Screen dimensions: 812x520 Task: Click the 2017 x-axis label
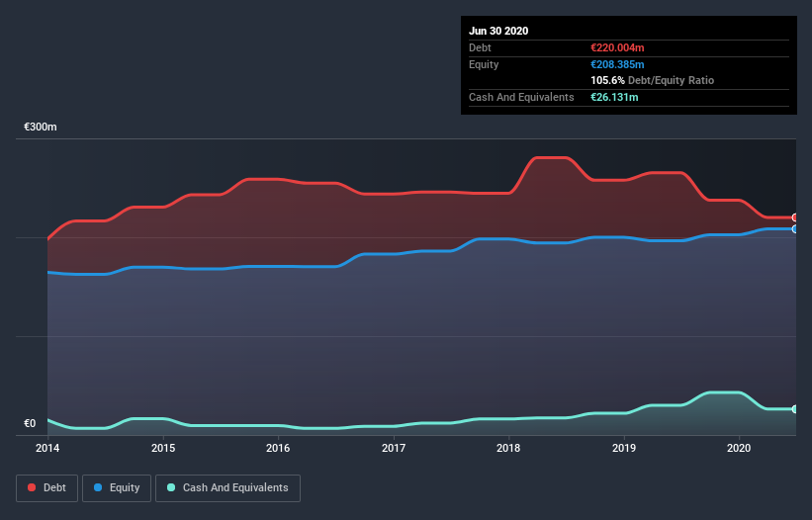pos(394,448)
